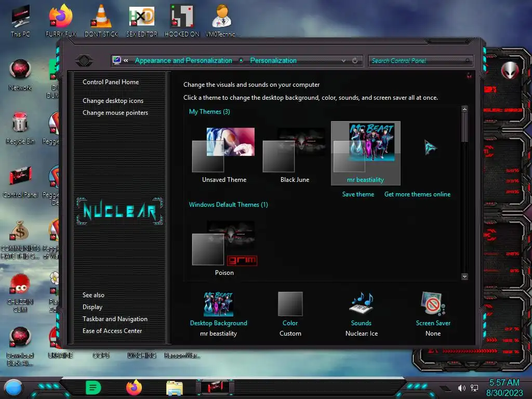Viewport: 532px width, 399px height.
Task: Select the Control Panel desktop icon
Action: tap(20, 181)
